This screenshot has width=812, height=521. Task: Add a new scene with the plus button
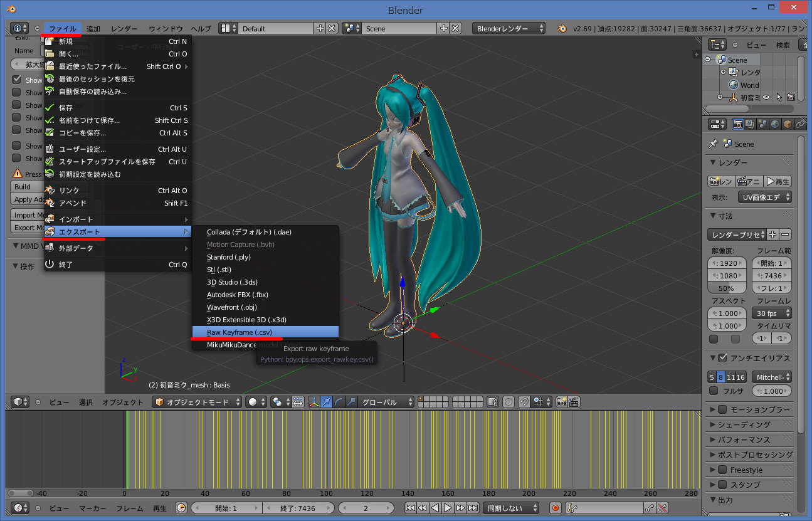click(444, 28)
